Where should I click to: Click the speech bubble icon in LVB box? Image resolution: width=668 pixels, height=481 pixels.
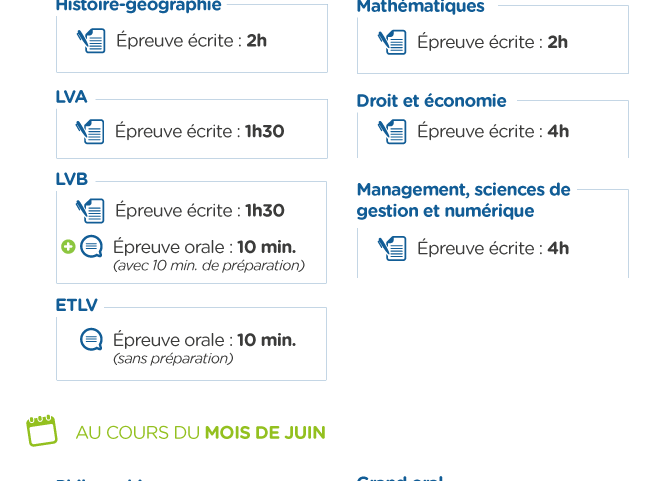(x=92, y=247)
